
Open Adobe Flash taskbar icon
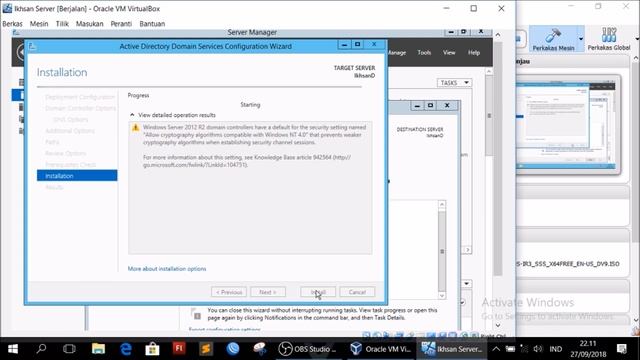point(179,349)
